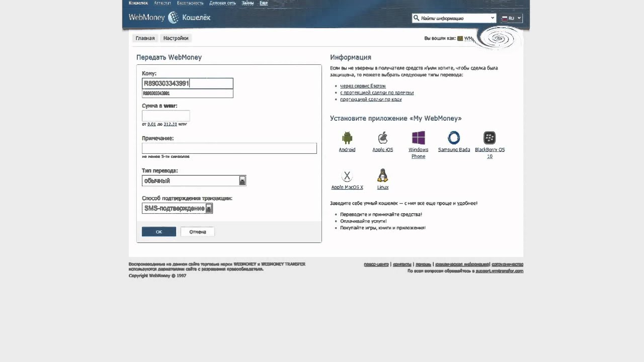Open the помощь footer link
This screenshot has height=362, width=644.
pos(423,264)
